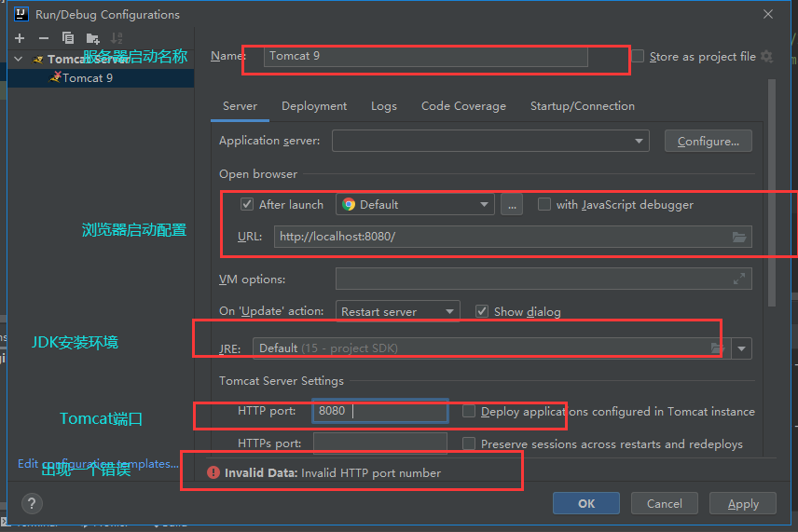Remove selected configuration with minus icon
This screenshot has width=798, height=532.
44,38
